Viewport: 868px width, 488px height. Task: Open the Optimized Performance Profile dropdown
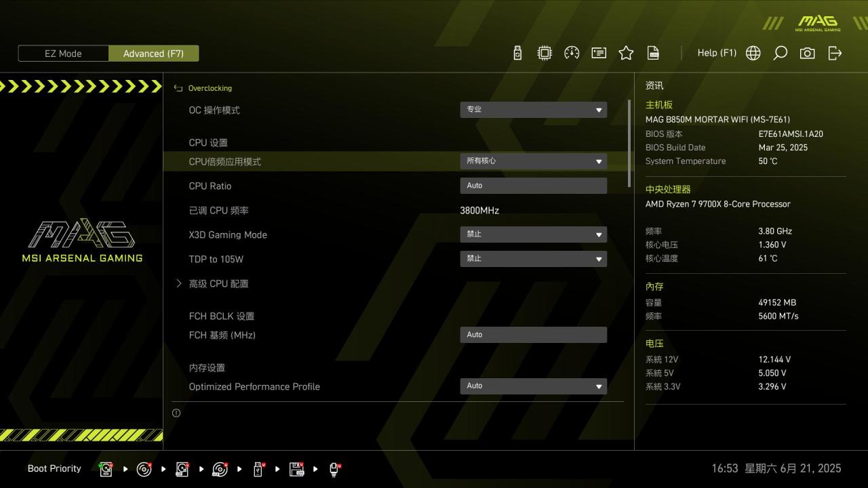533,386
